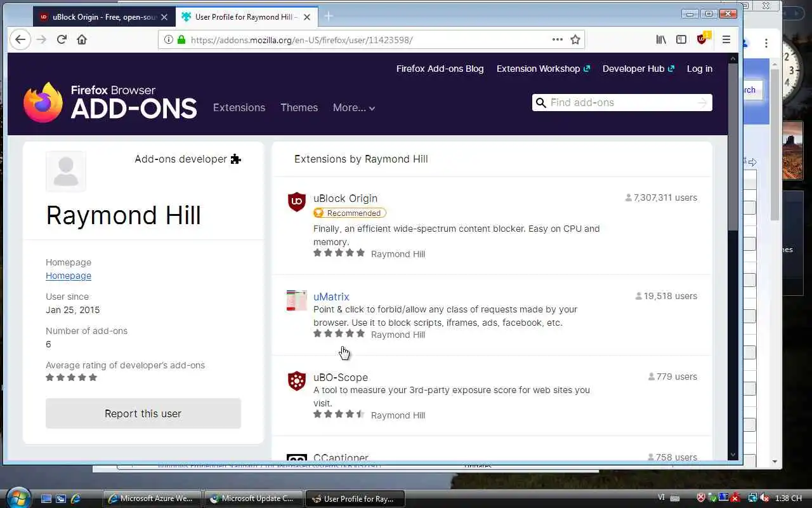Open the Extension Workshop link
The height and width of the screenshot is (508, 812).
(543, 69)
